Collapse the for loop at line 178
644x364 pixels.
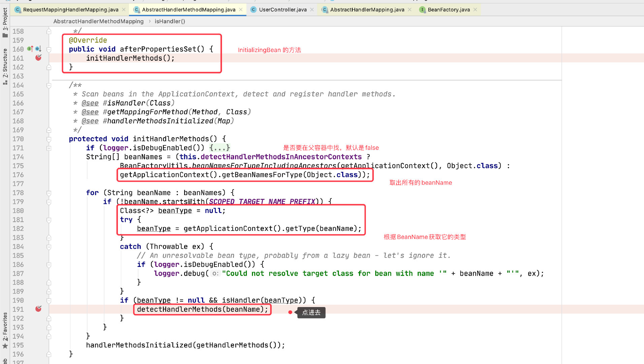pyautogui.click(x=49, y=193)
